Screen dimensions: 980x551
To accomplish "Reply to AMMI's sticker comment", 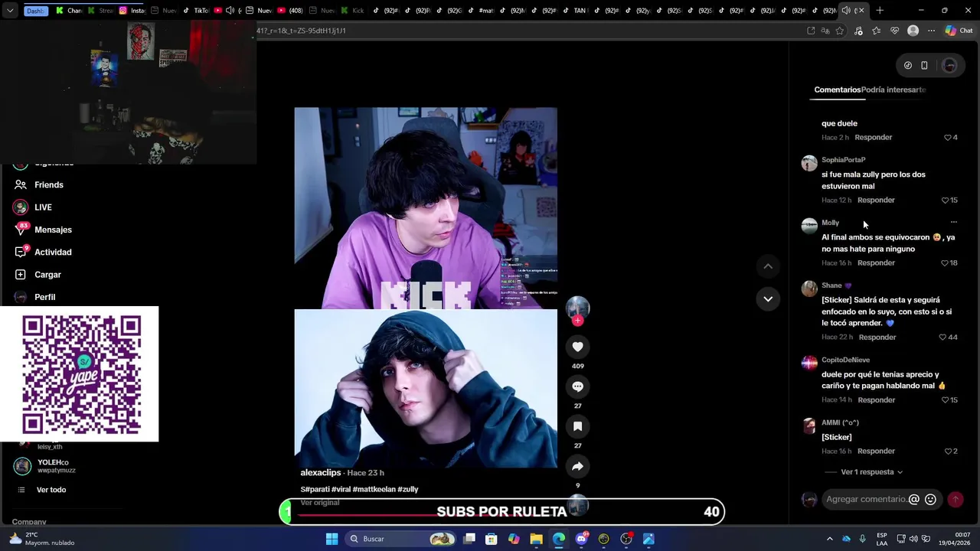I will click(876, 451).
